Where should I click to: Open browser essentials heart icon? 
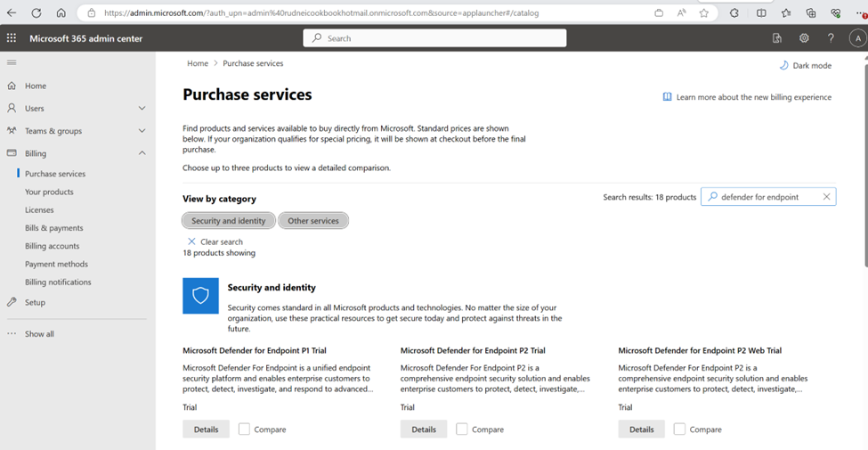click(x=836, y=12)
